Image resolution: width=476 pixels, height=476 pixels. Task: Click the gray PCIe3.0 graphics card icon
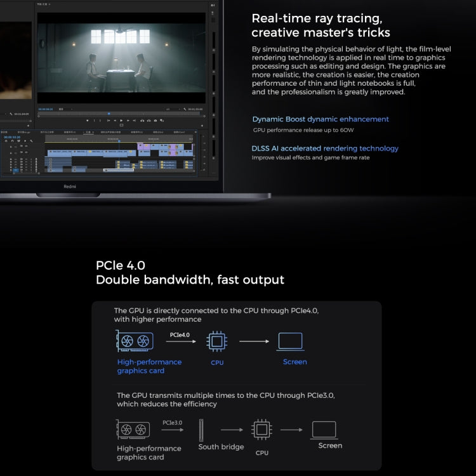pos(133,430)
